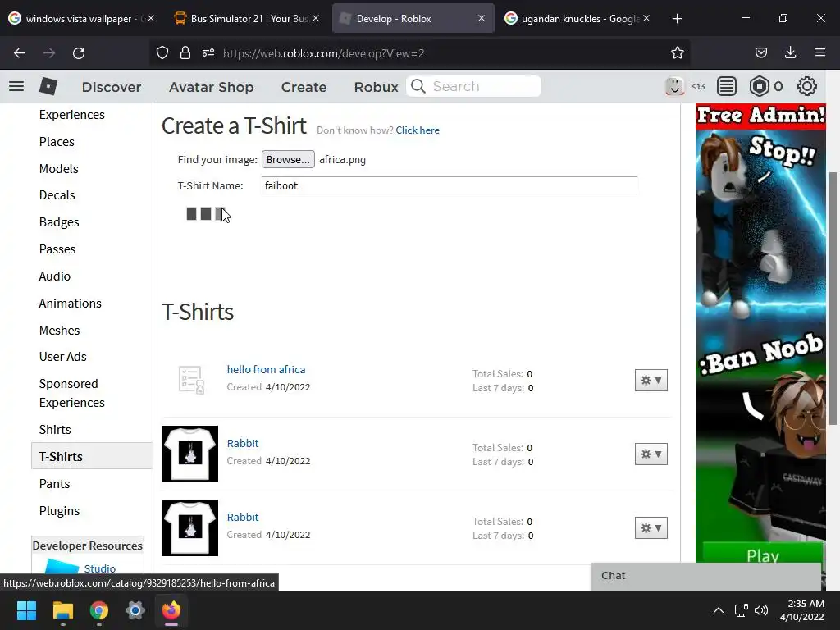840x630 pixels.
Task: Reload the page with the refresh icon
Action: (79, 53)
